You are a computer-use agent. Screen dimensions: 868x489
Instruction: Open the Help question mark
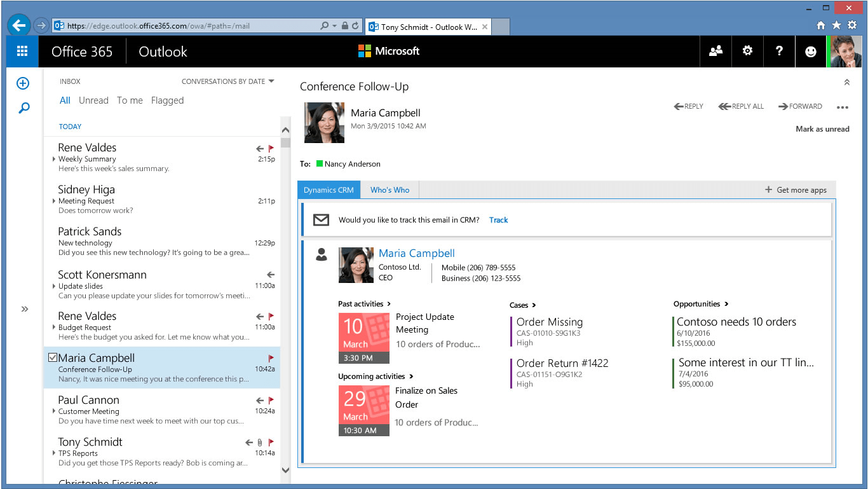pos(779,52)
